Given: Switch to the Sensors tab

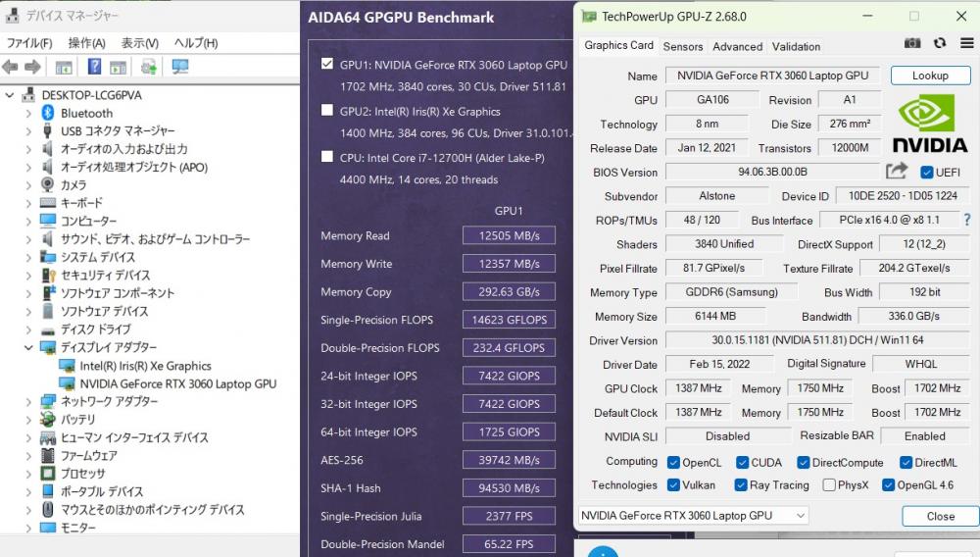Looking at the screenshot, I should coord(682,46).
